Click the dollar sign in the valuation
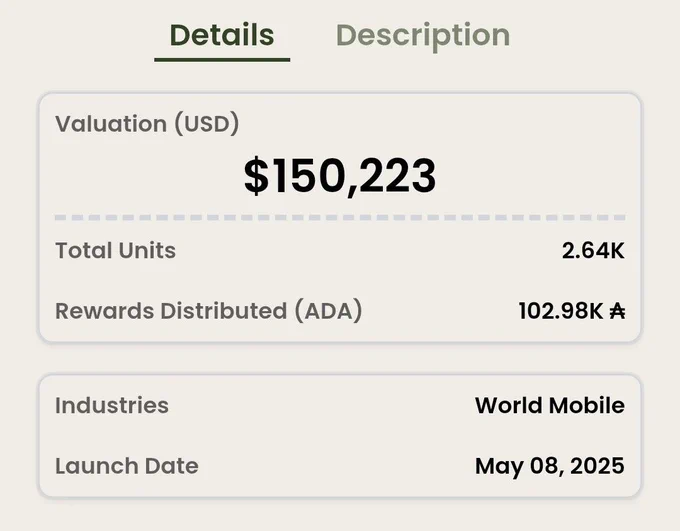The image size is (680, 531). click(x=256, y=176)
